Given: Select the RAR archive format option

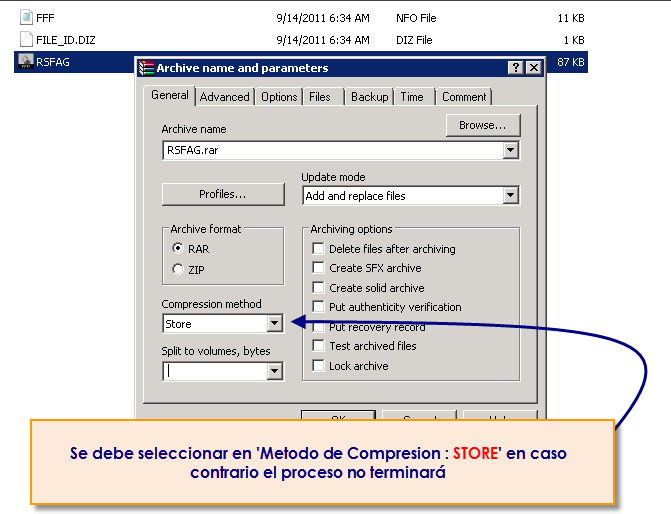Looking at the screenshot, I should [178, 249].
